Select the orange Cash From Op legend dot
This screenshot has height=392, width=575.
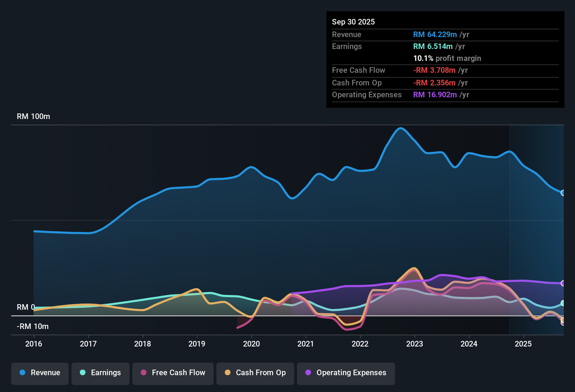[x=227, y=373]
